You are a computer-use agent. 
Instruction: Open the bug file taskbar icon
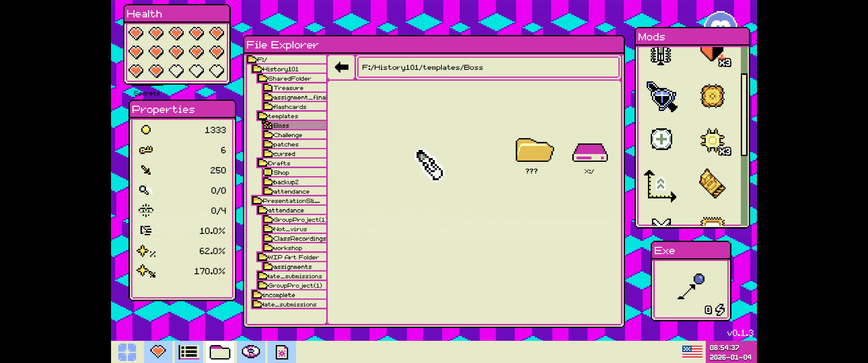(x=282, y=352)
